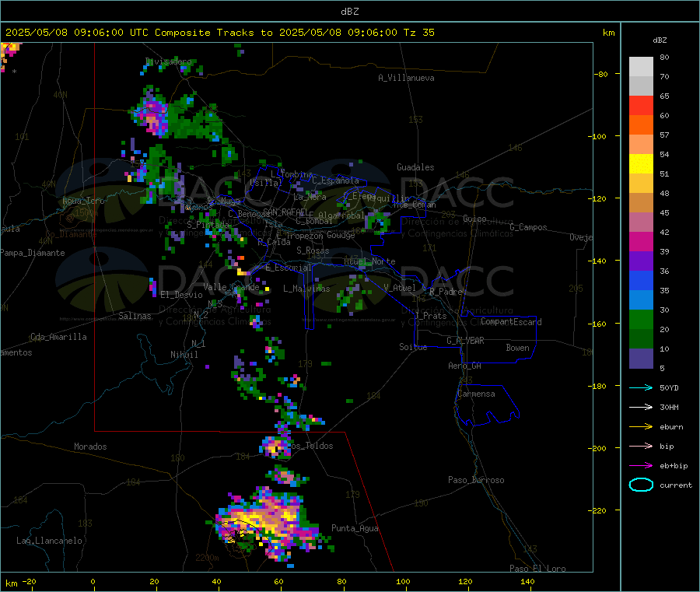Select the red 65 dBZ color swatch
The width and height of the screenshot is (700, 592).
641,105
